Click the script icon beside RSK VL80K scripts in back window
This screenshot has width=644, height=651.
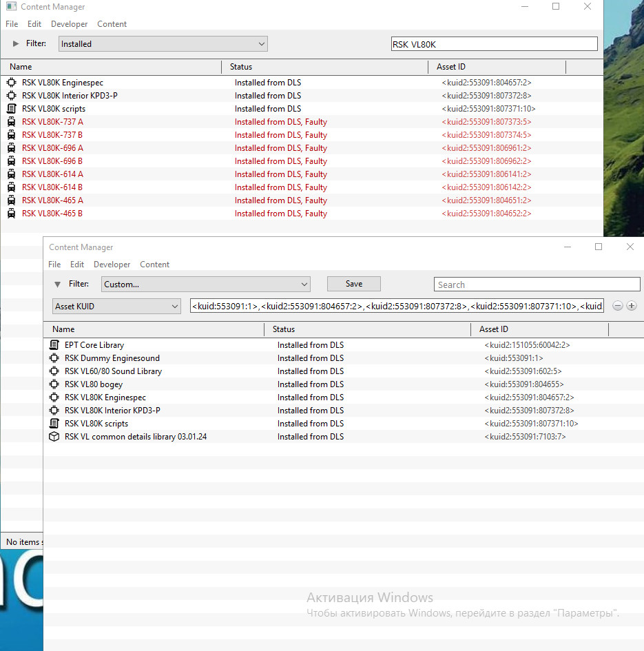(11, 108)
